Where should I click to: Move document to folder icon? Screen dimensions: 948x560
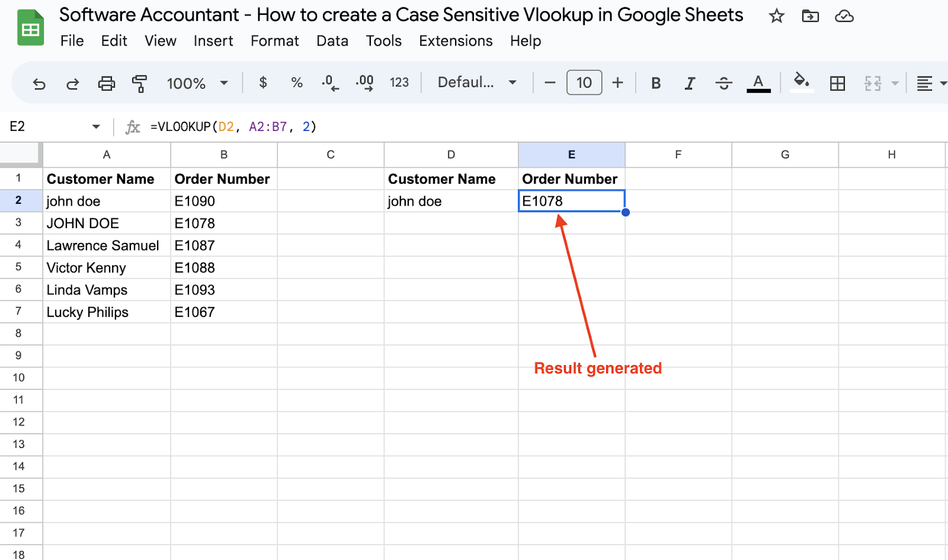coord(810,16)
